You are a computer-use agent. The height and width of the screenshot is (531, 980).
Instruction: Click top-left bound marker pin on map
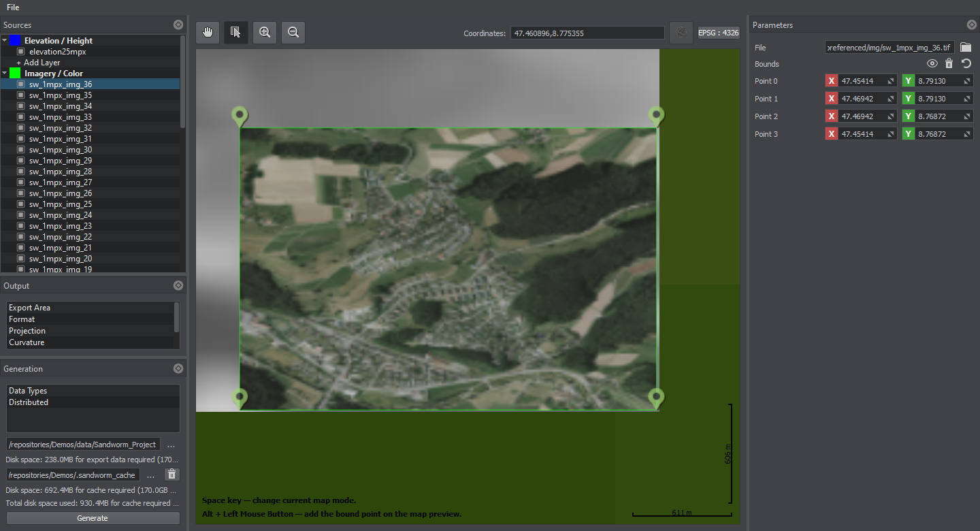pos(239,116)
